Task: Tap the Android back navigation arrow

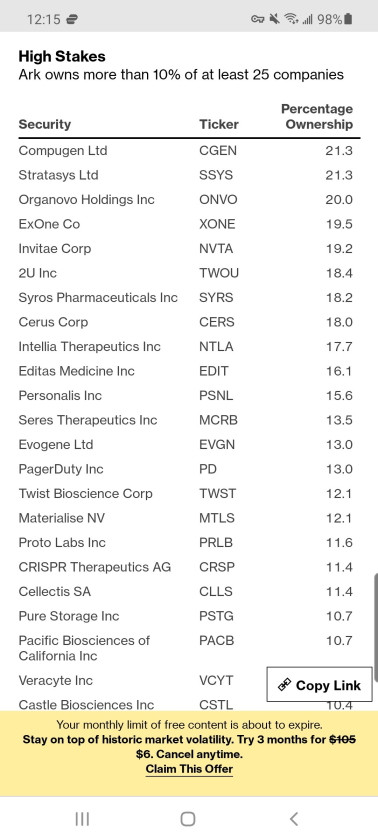Action: (293, 819)
